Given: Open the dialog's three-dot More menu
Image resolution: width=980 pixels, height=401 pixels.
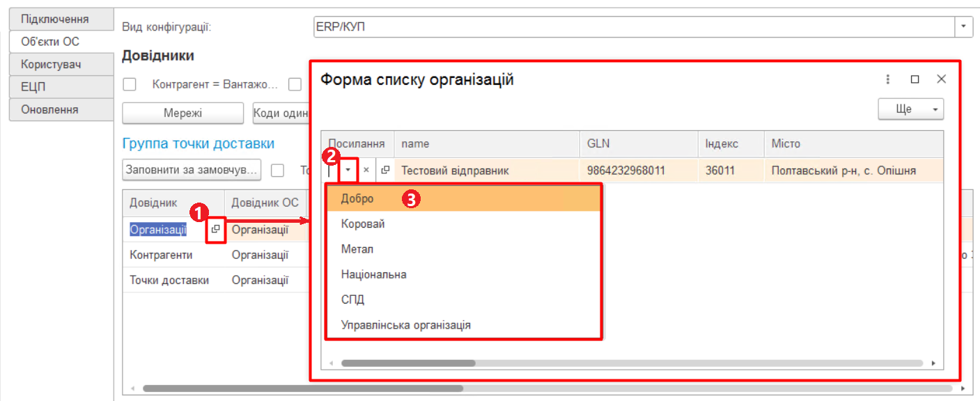Looking at the screenshot, I should click(888, 80).
